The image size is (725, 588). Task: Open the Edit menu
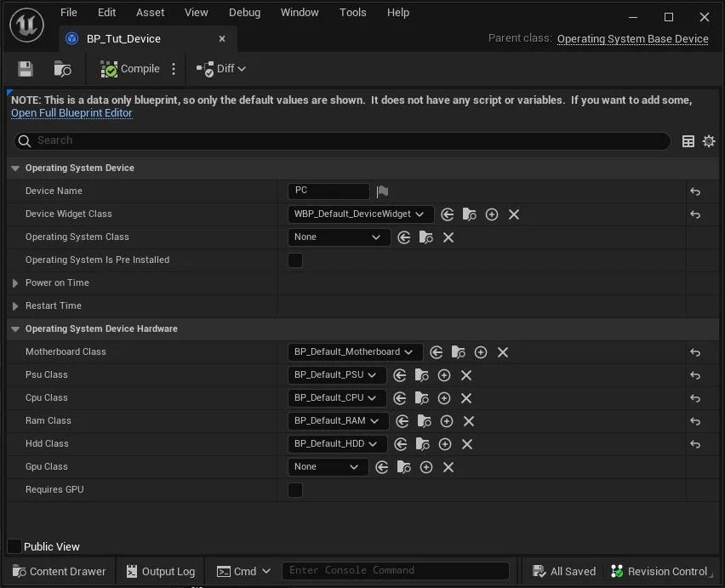pos(106,13)
